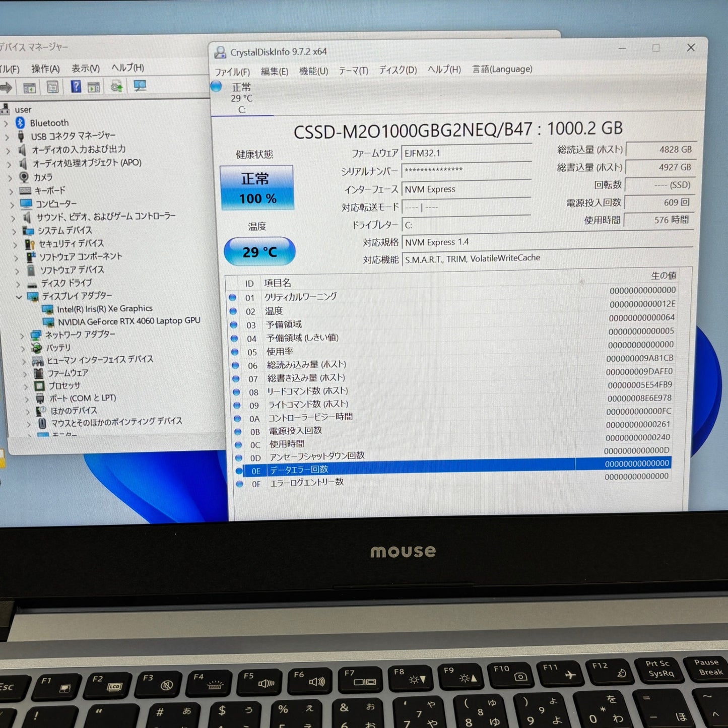728x728 pixels.
Task: Open the 機能(U) menu in CrystalDiskInfo
Action: pos(313,70)
